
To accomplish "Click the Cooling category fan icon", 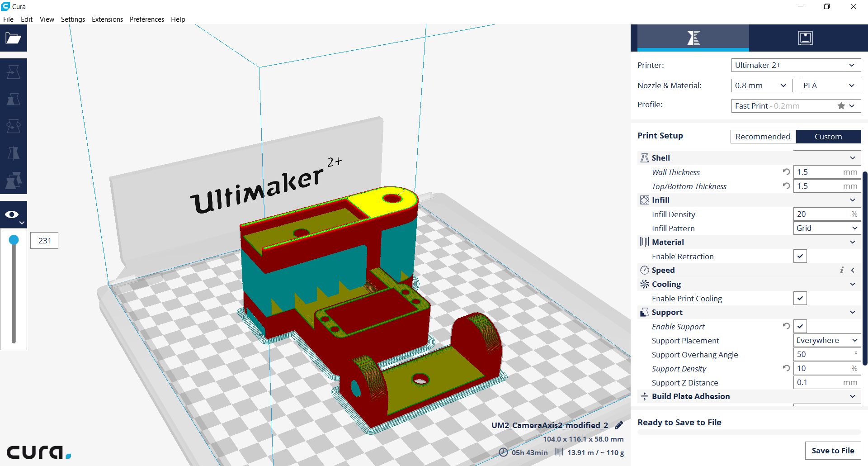I will tap(645, 284).
